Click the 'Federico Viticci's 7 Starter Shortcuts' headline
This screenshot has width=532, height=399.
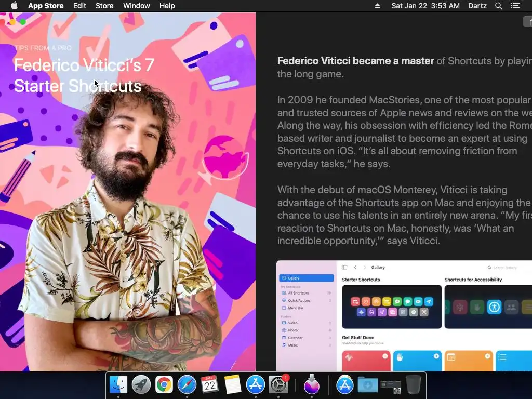84,76
